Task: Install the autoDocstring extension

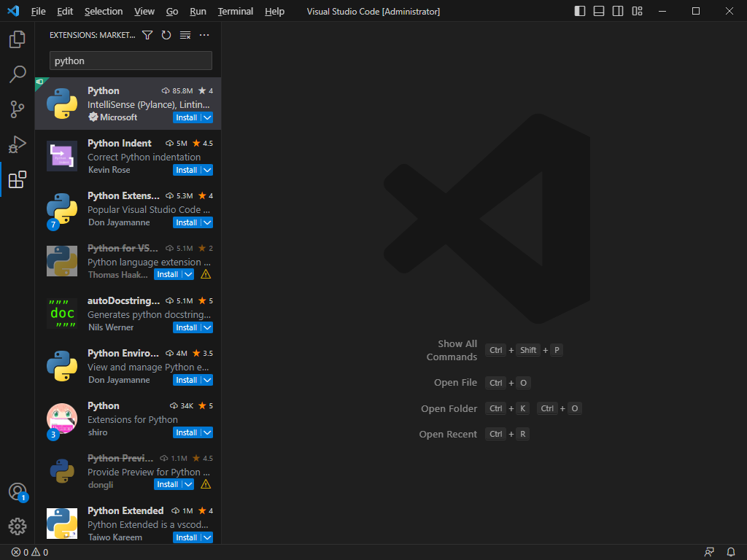Action: 186,327
